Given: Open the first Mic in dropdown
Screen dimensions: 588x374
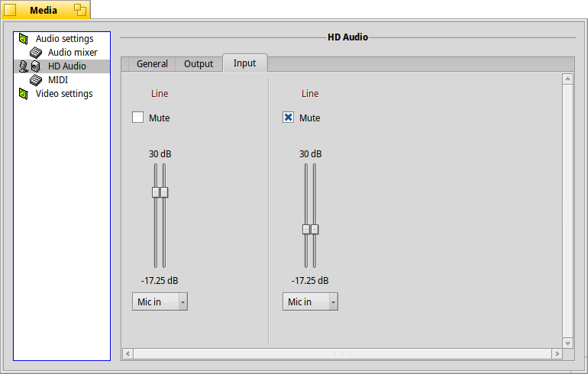Looking at the screenshot, I should pyautogui.click(x=160, y=301).
